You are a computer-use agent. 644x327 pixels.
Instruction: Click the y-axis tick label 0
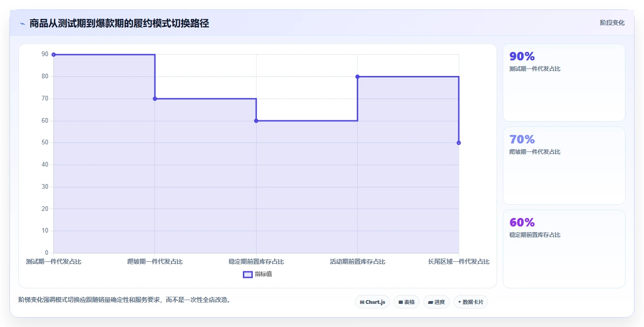pos(46,253)
